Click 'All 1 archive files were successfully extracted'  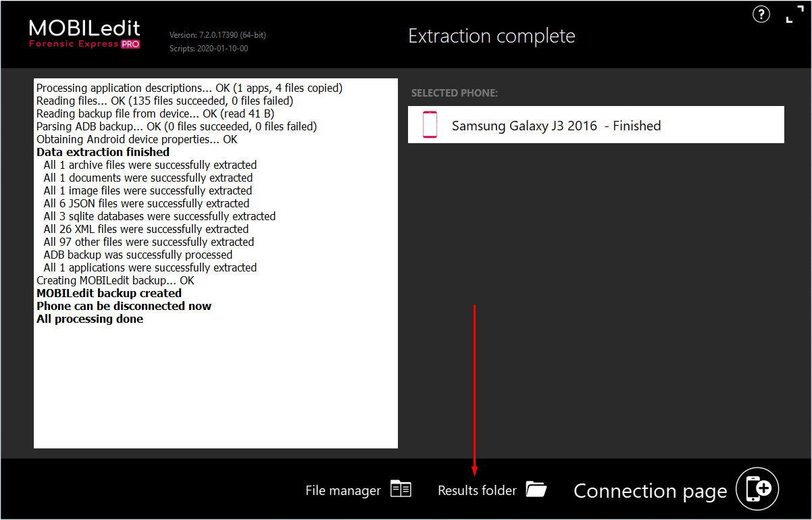(x=150, y=165)
